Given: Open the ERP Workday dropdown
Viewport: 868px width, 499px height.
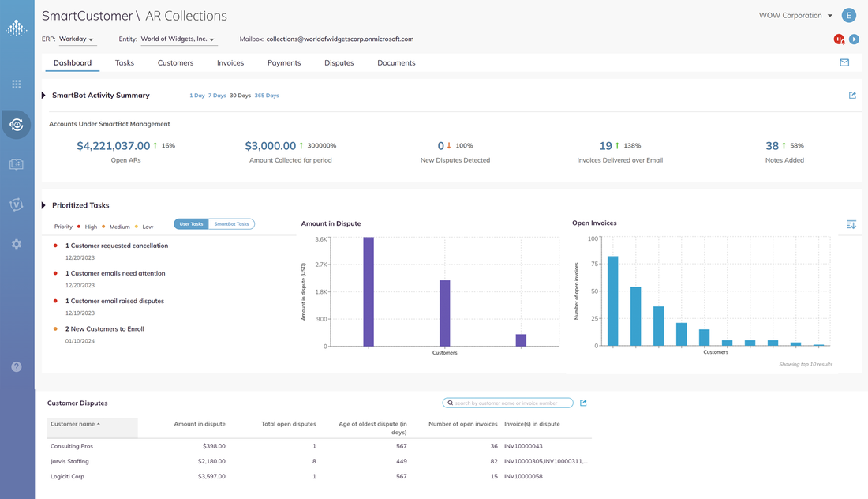Looking at the screenshot, I should pyautogui.click(x=77, y=38).
